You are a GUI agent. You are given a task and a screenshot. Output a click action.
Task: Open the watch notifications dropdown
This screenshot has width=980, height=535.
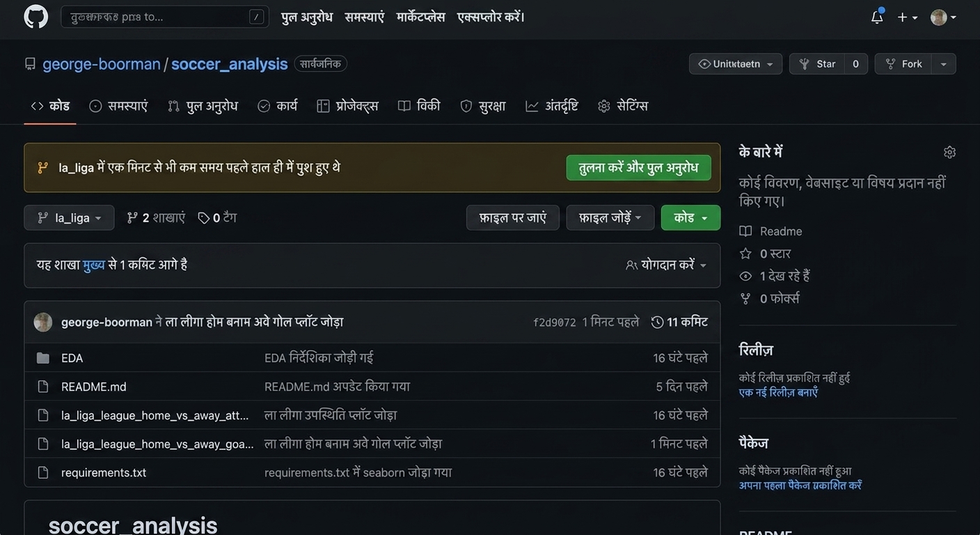tap(736, 64)
